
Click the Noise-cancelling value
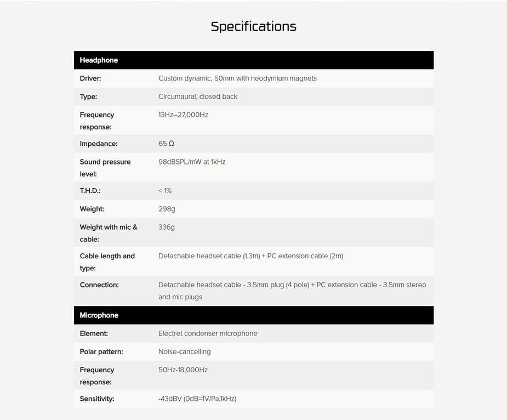[184, 351]
